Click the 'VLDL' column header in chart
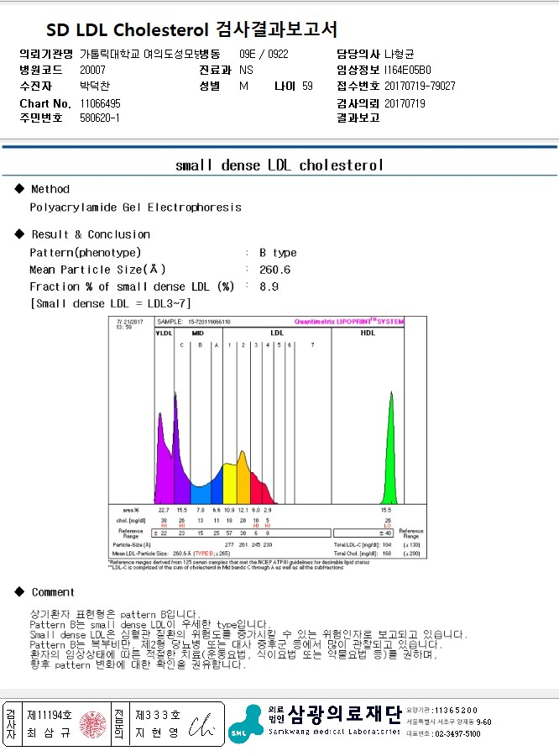The image size is (559, 756). coord(164,333)
